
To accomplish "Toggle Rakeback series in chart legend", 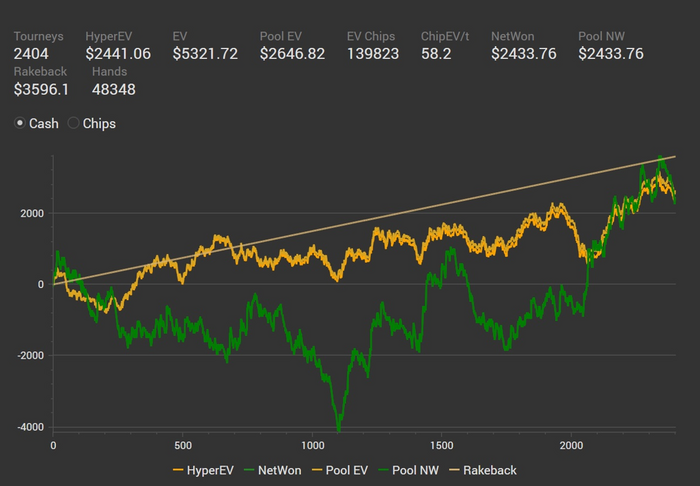I will coord(483,470).
